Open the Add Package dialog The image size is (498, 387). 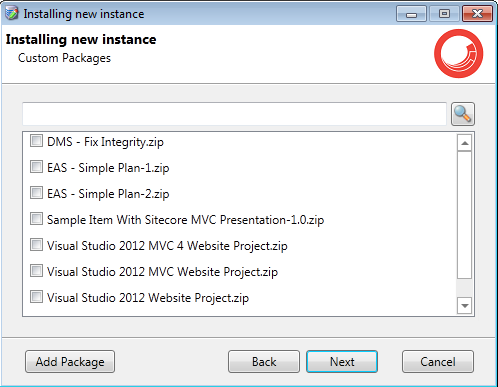[70, 362]
